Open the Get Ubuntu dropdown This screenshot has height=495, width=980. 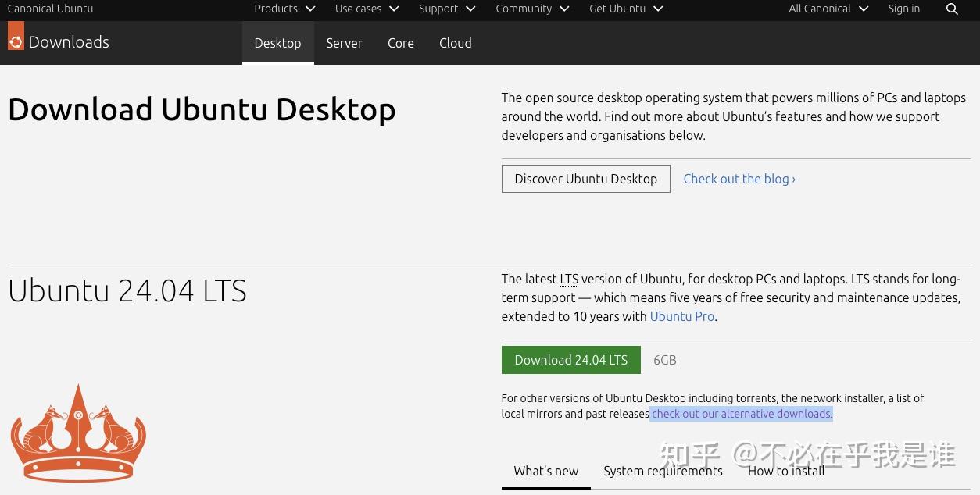click(625, 9)
